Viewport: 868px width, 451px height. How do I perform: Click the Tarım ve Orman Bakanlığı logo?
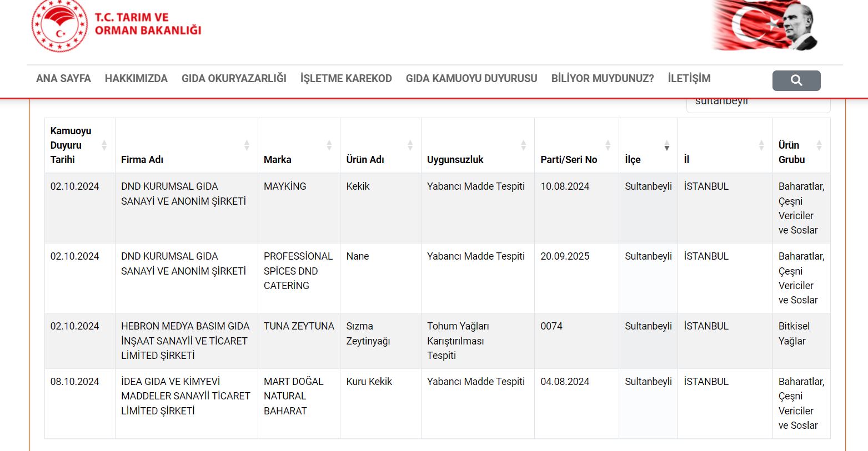click(x=117, y=26)
